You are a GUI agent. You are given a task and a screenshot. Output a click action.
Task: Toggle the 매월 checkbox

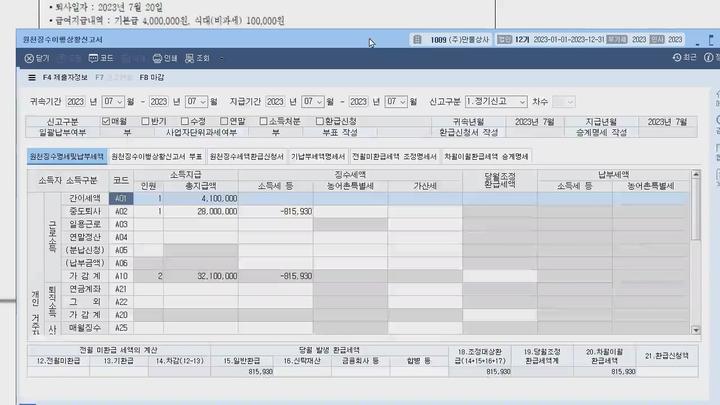[x=106, y=121]
